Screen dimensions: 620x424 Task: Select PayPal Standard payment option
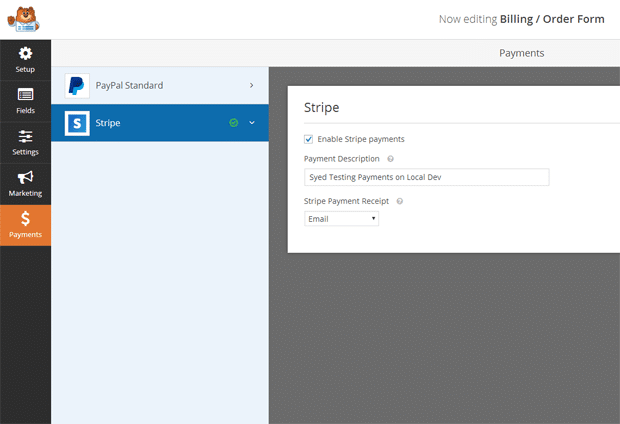[x=160, y=85]
